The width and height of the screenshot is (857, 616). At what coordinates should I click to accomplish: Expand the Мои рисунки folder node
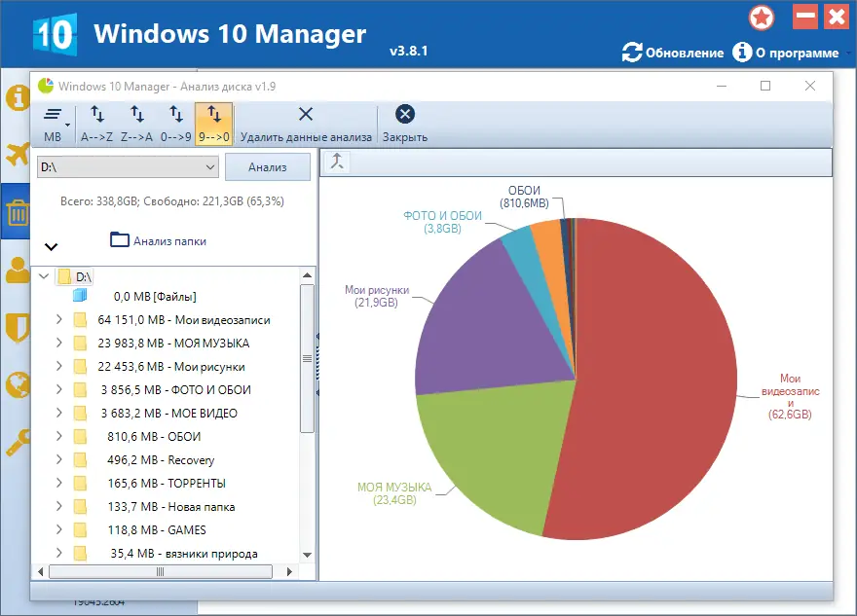point(59,367)
